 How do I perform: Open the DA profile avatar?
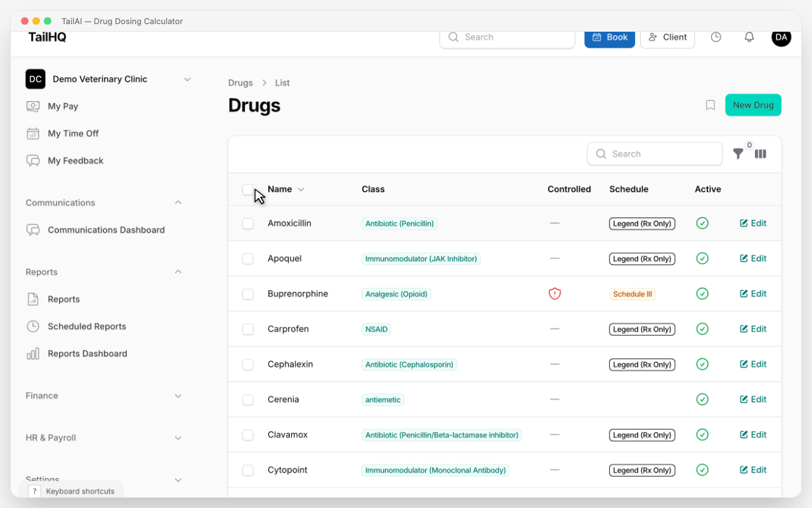point(781,37)
